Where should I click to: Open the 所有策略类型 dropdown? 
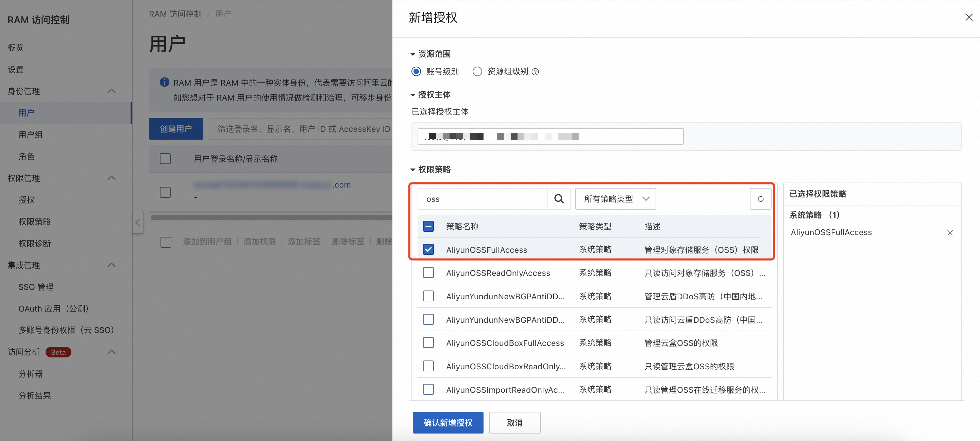click(x=615, y=199)
